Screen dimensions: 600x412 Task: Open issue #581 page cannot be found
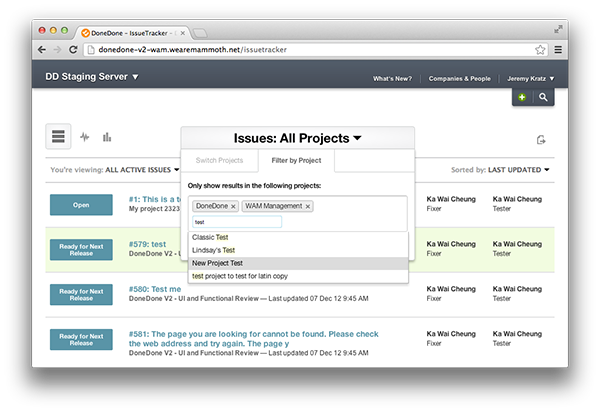253,339
